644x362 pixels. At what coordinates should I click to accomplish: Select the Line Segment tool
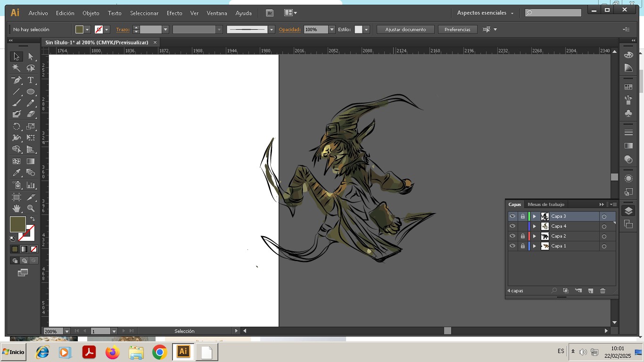(x=17, y=92)
